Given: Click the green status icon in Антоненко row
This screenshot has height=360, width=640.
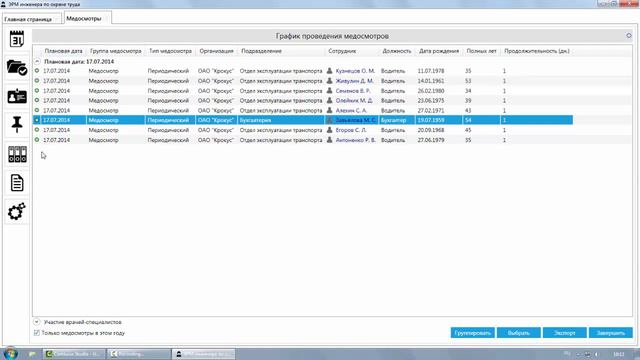Looking at the screenshot, I should [x=37, y=140].
